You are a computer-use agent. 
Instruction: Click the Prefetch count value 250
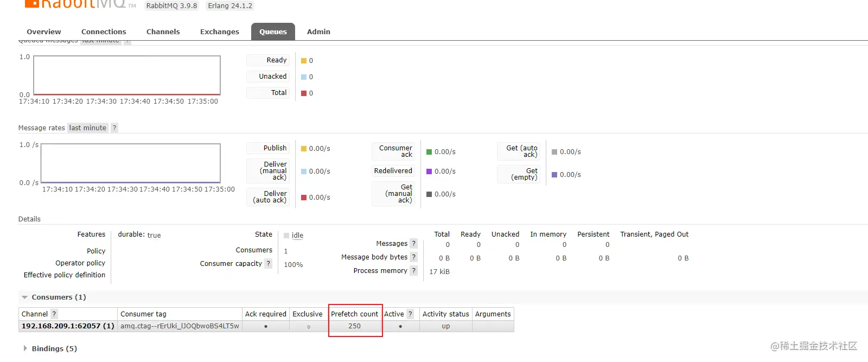tap(355, 326)
